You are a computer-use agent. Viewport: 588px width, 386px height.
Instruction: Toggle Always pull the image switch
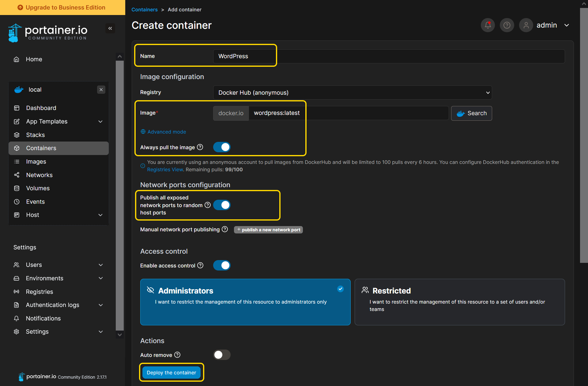coord(222,147)
